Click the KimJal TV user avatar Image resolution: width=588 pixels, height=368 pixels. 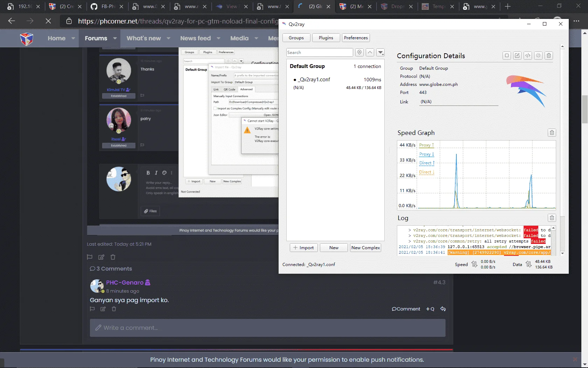tap(119, 70)
